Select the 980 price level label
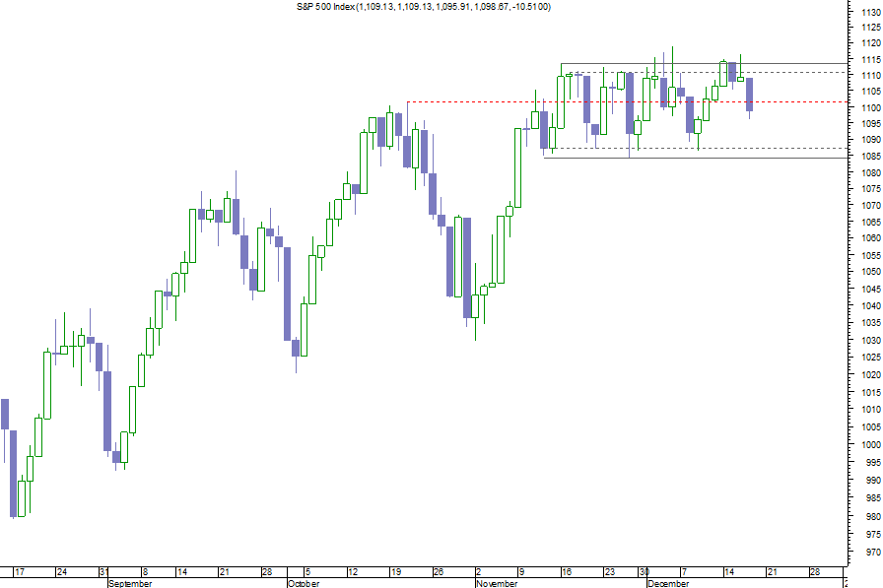 [x=873, y=516]
